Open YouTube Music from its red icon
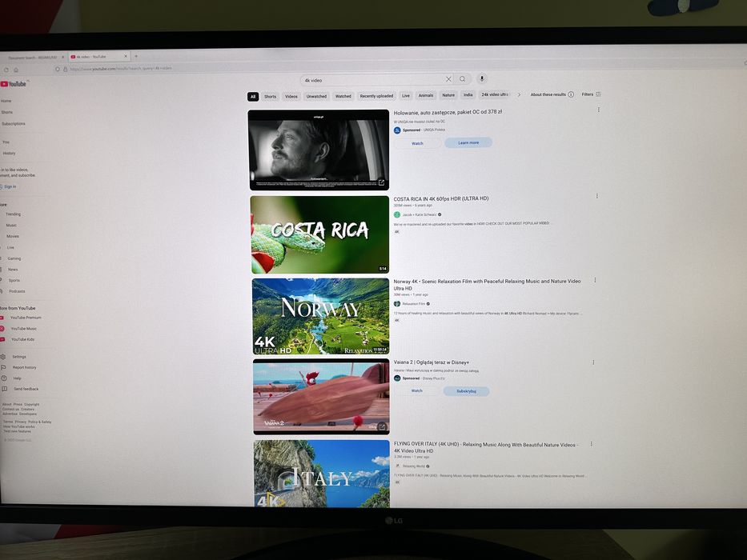The height and width of the screenshot is (560, 747). [2, 329]
